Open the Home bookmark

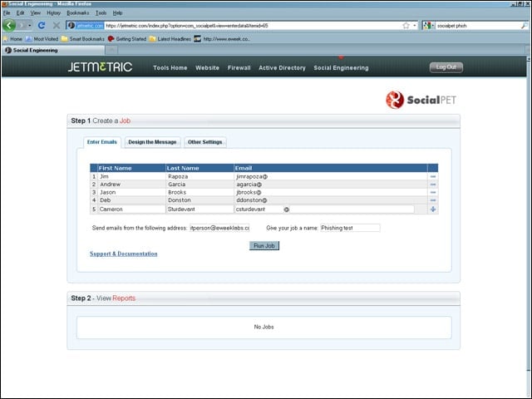click(x=13, y=39)
